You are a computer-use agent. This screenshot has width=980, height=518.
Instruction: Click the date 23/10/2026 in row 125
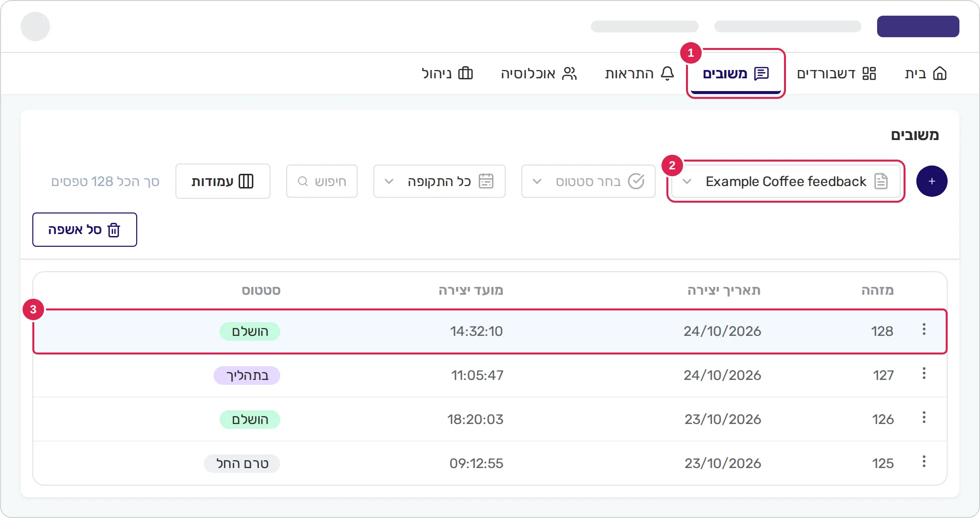[x=723, y=464]
